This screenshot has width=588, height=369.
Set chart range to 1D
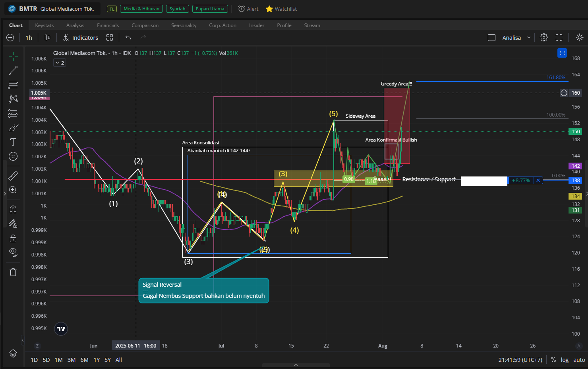click(x=34, y=360)
